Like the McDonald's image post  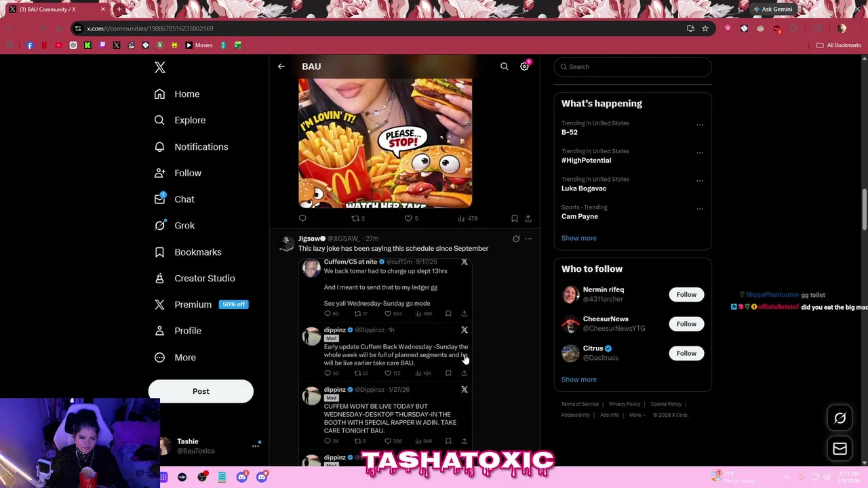point(411,218)
